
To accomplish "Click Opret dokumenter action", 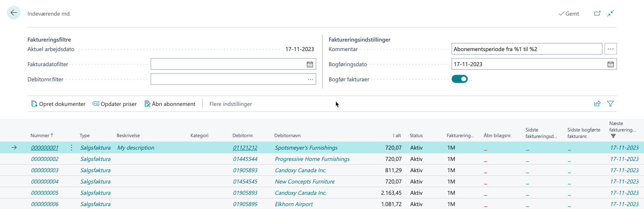I will [58, 104].
